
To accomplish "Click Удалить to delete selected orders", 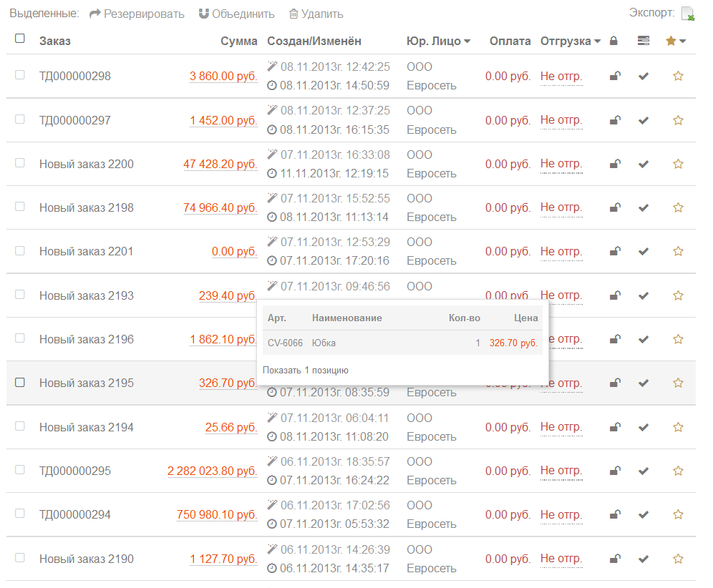I will point(316,14).
